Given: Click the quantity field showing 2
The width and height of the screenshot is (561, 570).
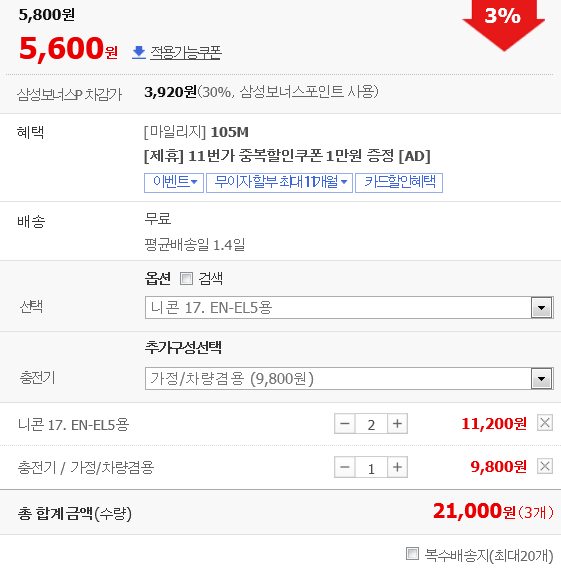Looking at the screenshot, I should pyautogui.click(x=371, y=424).
